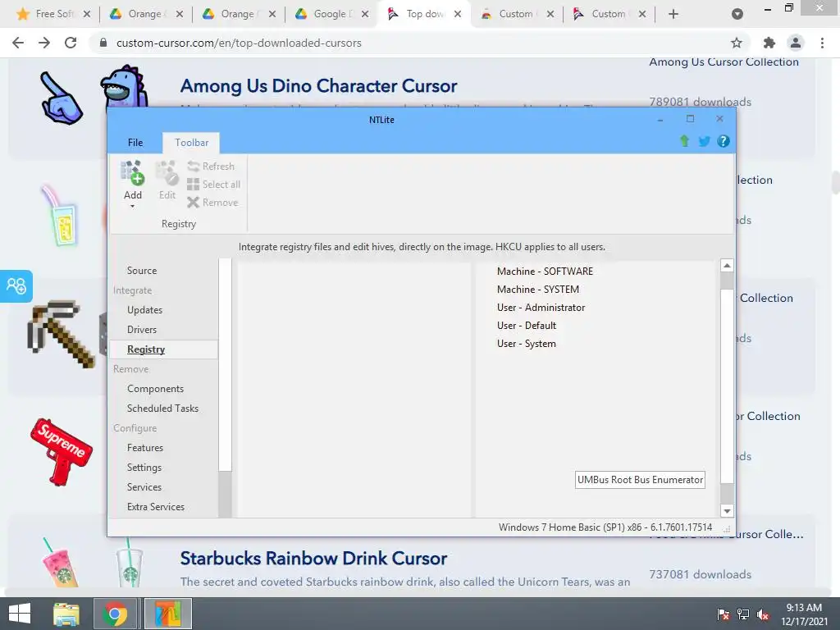Image resolution: width=840 pixels, height=630 pixels.
Task: Switch to the Toolbar tab
Action: click(191, 143)
